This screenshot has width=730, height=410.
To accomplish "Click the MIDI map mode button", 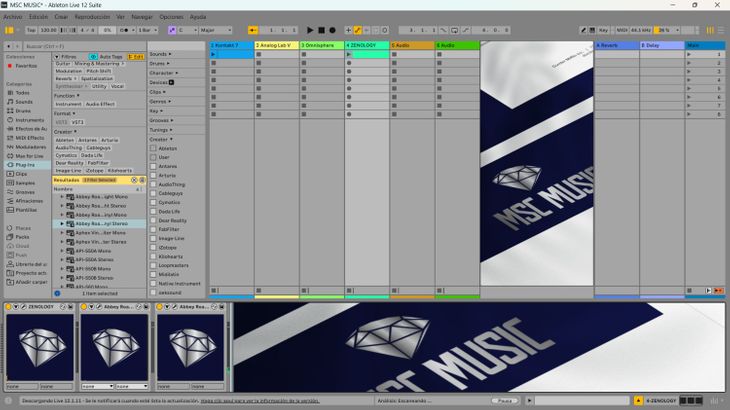I will coord(622,30).
